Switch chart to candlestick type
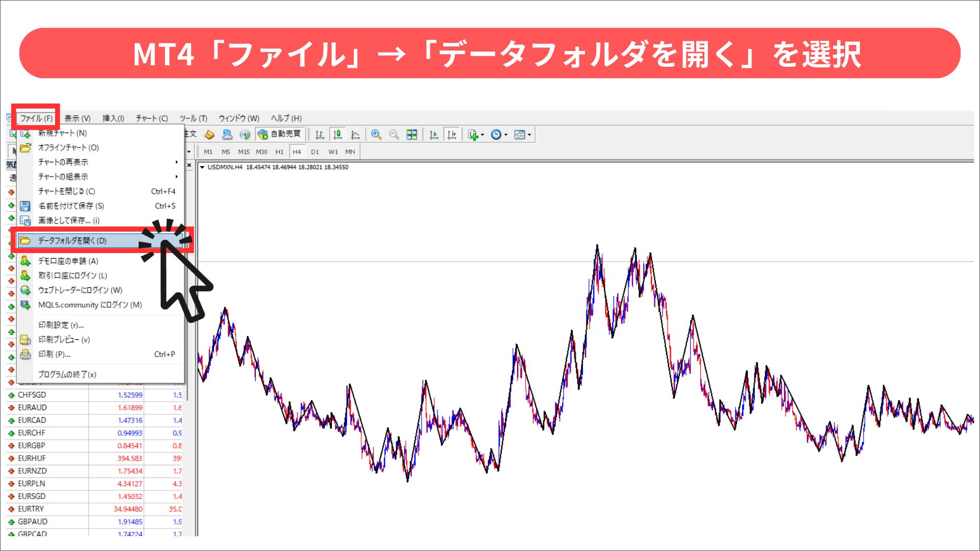The height and width of the screenshot is (551, 980). tap(337, 135)
